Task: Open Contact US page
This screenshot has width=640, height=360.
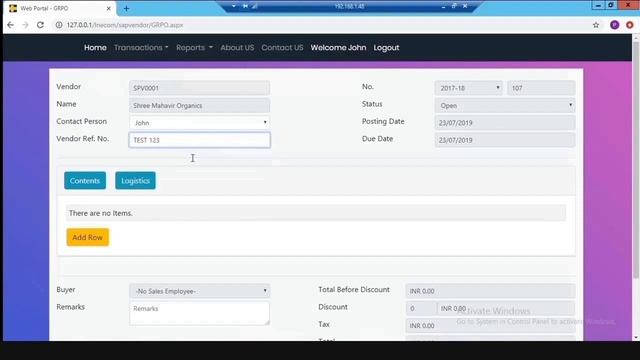Action: 282,47
